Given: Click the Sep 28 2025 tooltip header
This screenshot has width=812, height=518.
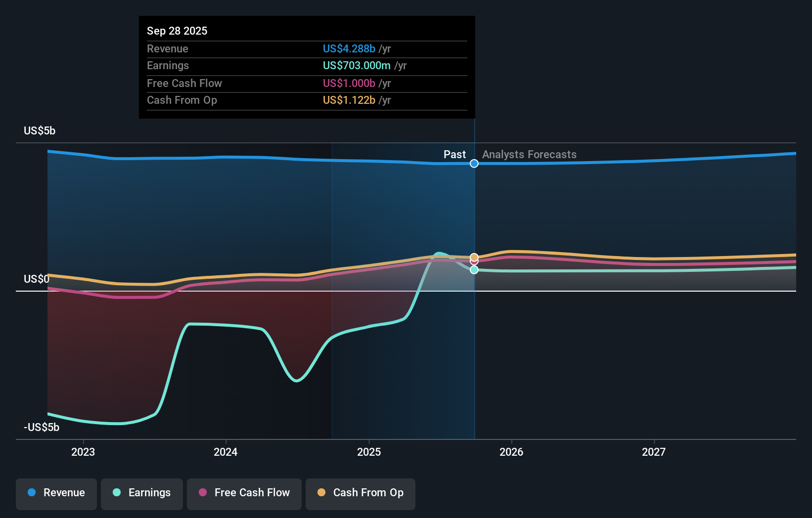Looking at the screenshot, I should [x=177, y=31].
